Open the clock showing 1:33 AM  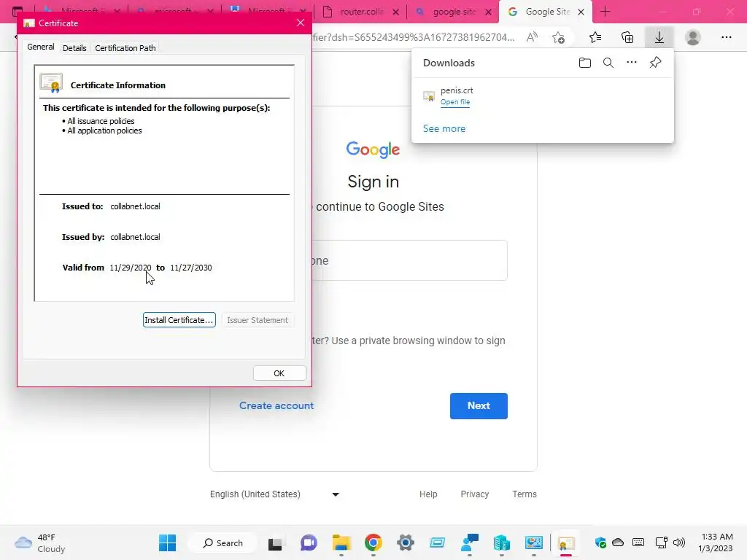tap(716, 542)
